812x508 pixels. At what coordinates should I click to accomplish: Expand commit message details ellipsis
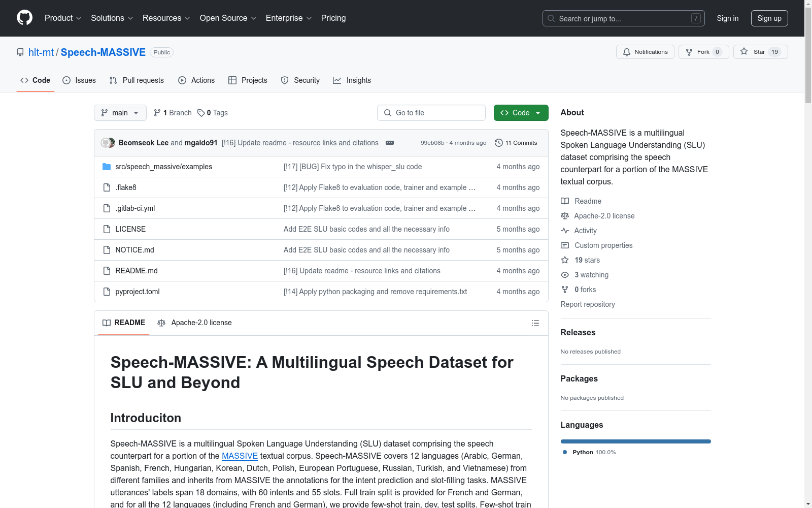click(390, 143)
